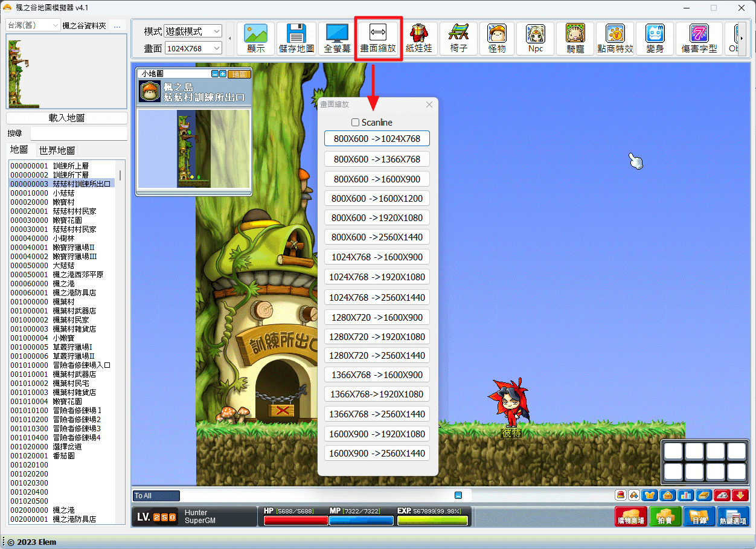Enable the Scanline checkbox
Image resolution: width=756 pixels, height=549 pixels.
[x=355, y=123]
